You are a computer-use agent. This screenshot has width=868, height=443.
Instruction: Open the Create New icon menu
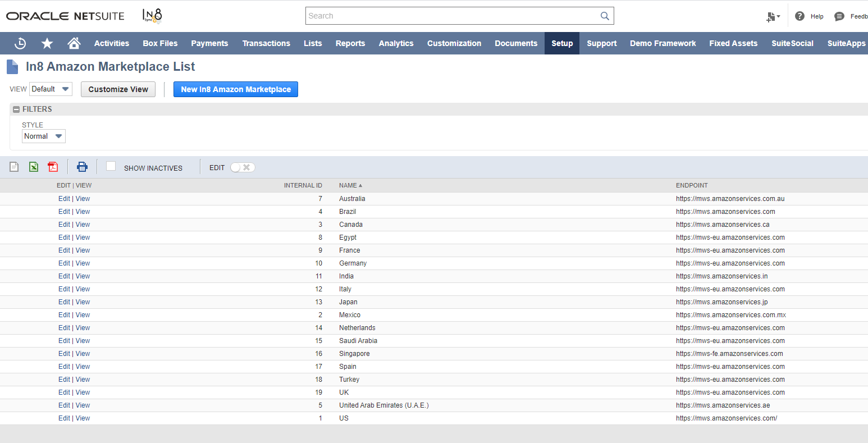coord(773,16)
